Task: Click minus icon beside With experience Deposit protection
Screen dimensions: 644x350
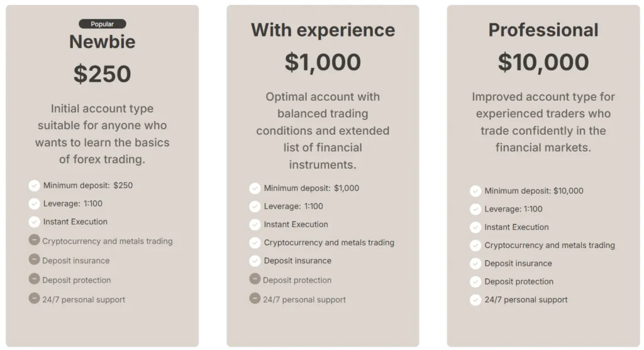Action: tap(255, 279)
